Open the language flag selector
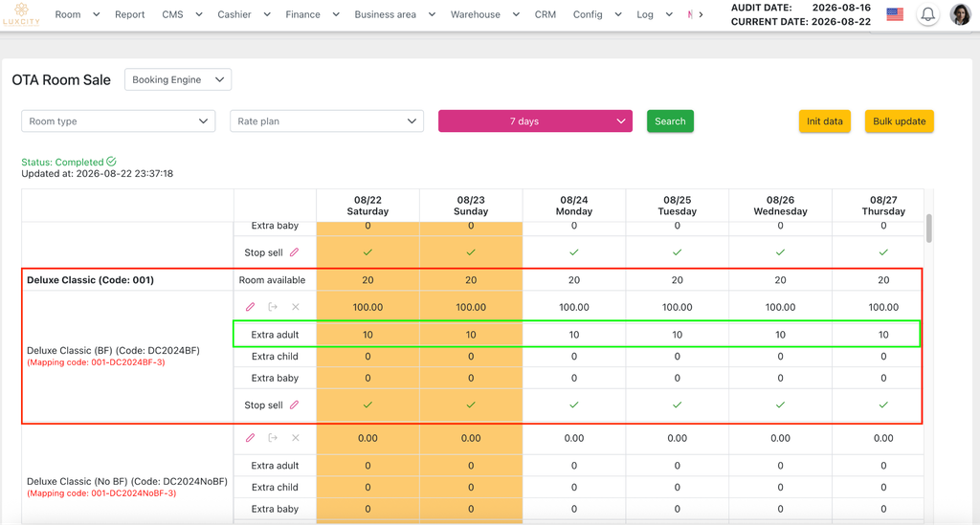 (x=895, y=14)
